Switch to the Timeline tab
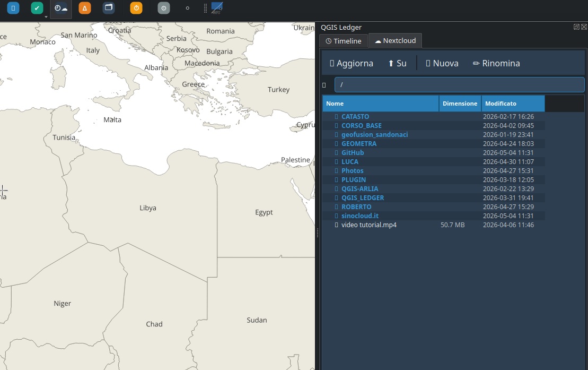The width and height of the screenshot is (588, 370). [x=344, y=41]
